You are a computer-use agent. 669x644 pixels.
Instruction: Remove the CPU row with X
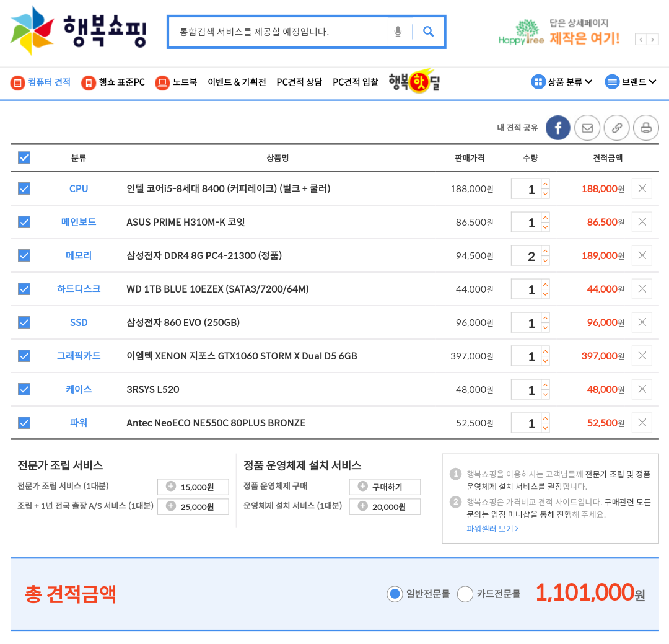[642, 188]
